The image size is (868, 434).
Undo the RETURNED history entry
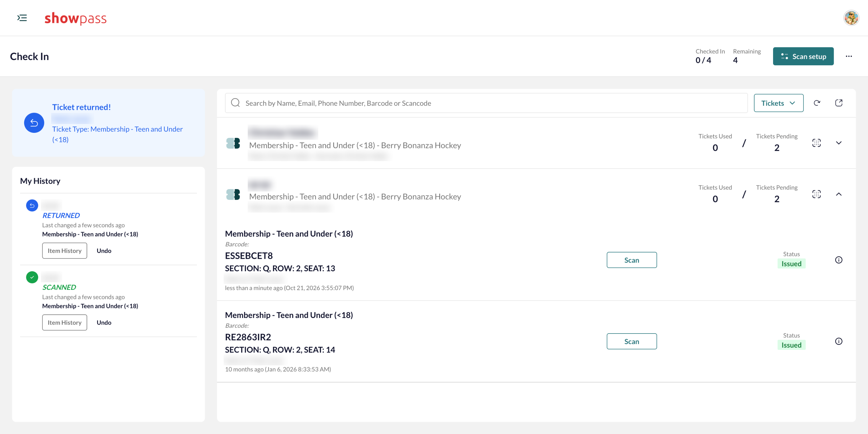104,251
